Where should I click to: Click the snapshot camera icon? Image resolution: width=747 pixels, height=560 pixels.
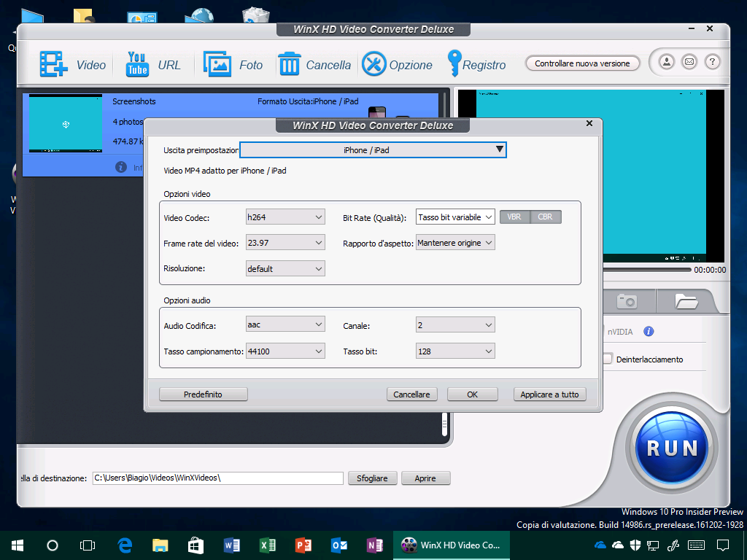click(x=627, y=301)
